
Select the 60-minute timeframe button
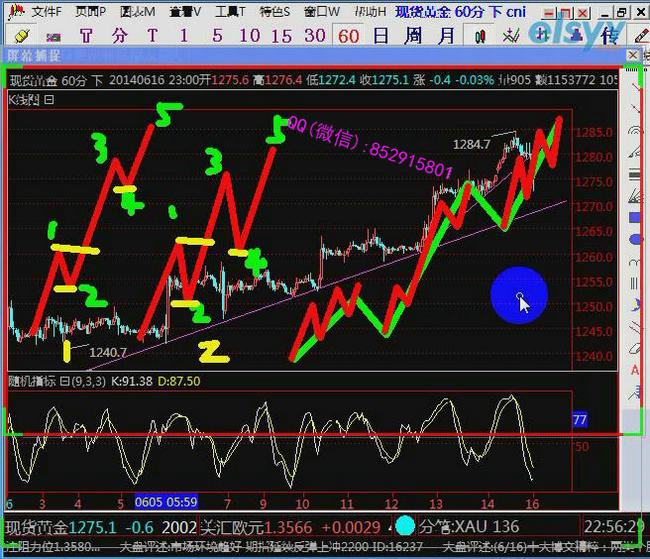click(348, 35)
